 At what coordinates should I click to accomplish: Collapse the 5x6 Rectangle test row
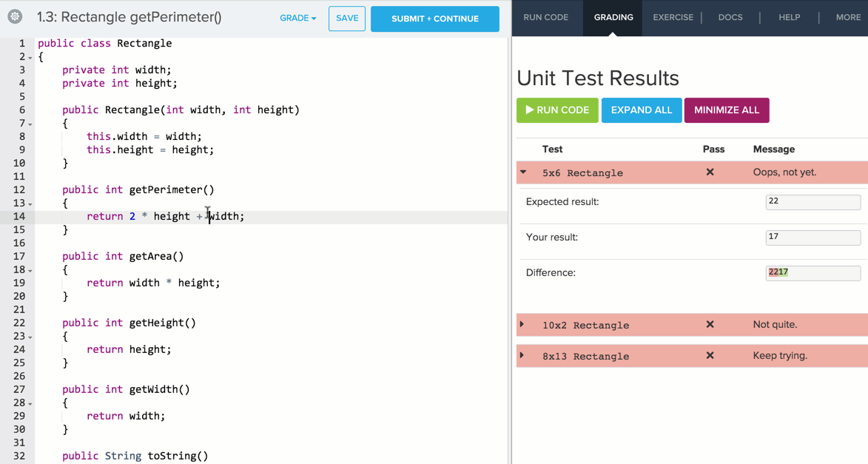pos(524,172)
